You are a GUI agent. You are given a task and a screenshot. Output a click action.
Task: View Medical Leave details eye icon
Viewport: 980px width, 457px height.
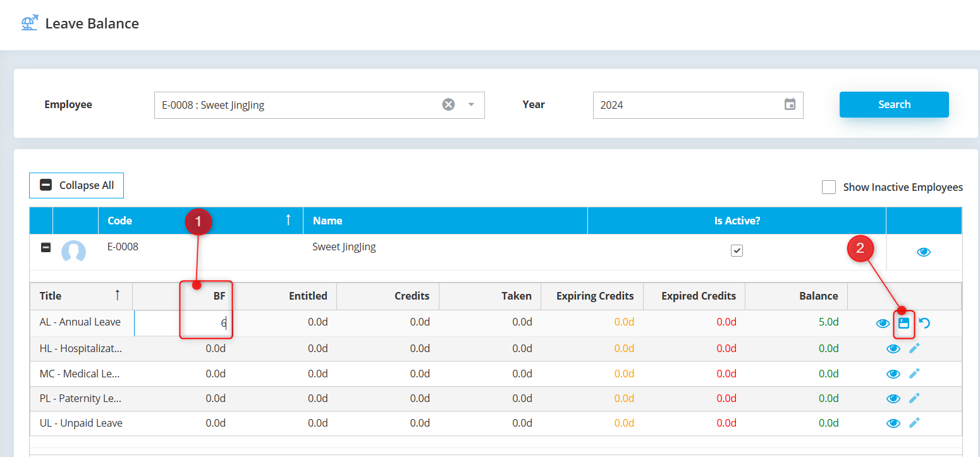point(893,374)
